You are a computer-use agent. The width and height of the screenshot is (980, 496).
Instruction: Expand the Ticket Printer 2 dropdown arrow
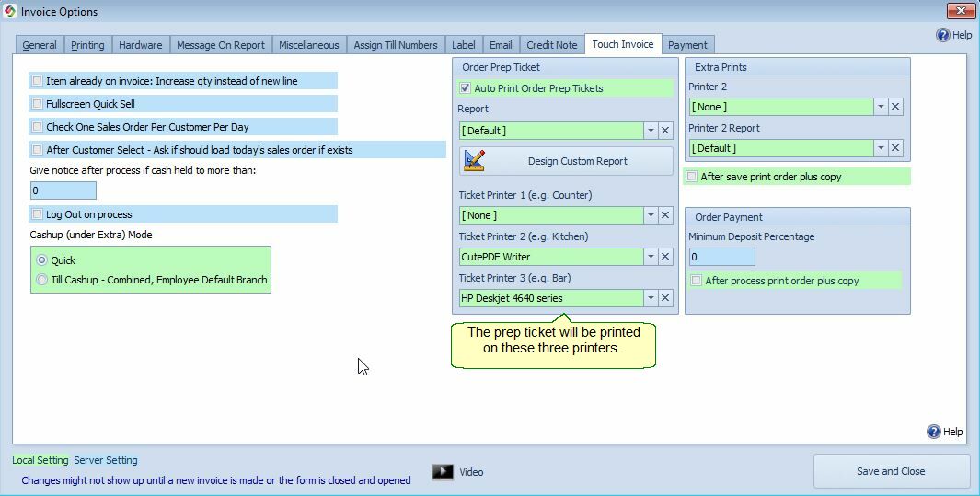[651, 257]
